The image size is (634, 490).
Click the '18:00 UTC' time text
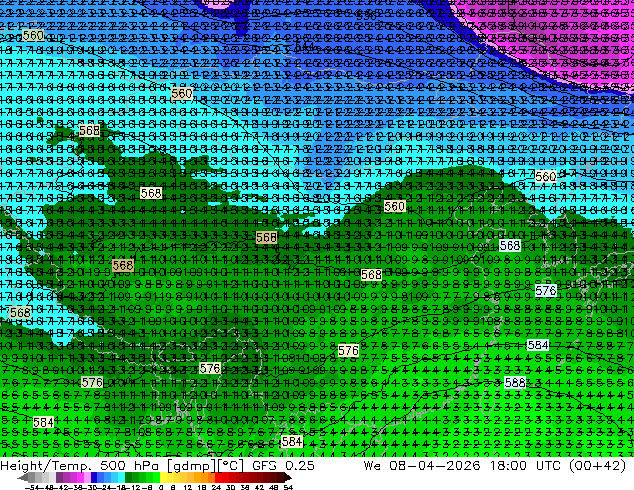pyautogui.click(x=528, y=466)
